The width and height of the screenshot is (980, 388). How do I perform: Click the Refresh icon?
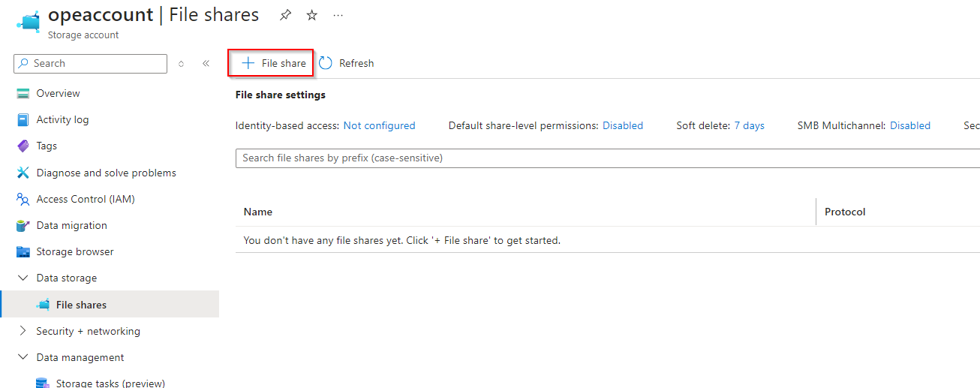pyautogui.click(x=326, y=64)
